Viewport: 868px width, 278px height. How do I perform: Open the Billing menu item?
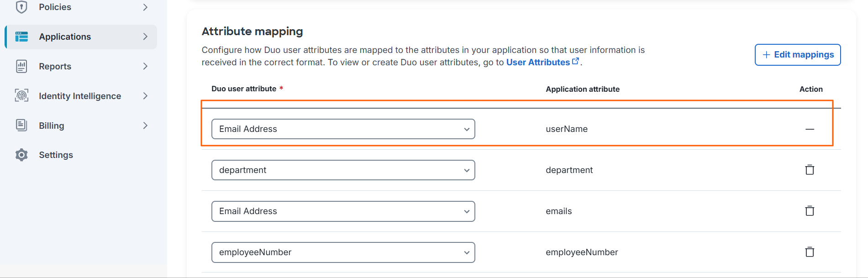click(81, 126)
